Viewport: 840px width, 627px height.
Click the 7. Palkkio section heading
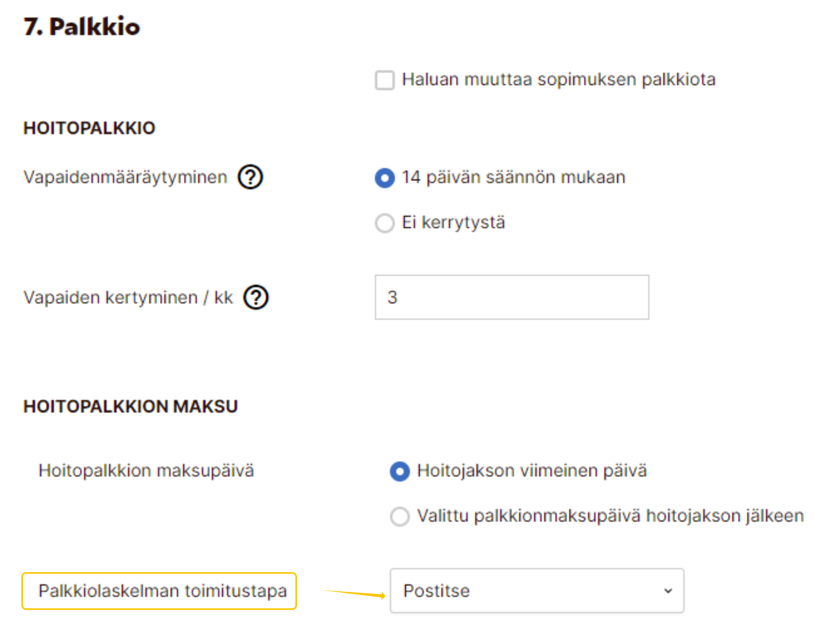tap(82, 26)
